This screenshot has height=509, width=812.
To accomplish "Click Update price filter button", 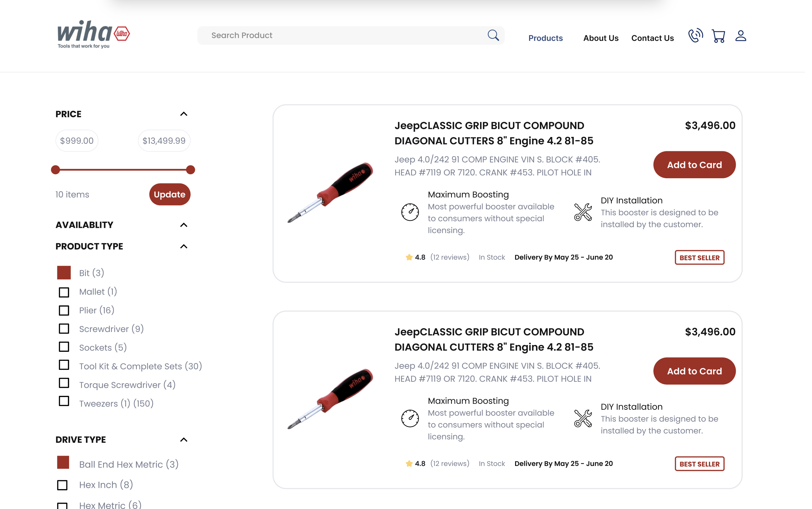I will (170, 194).
